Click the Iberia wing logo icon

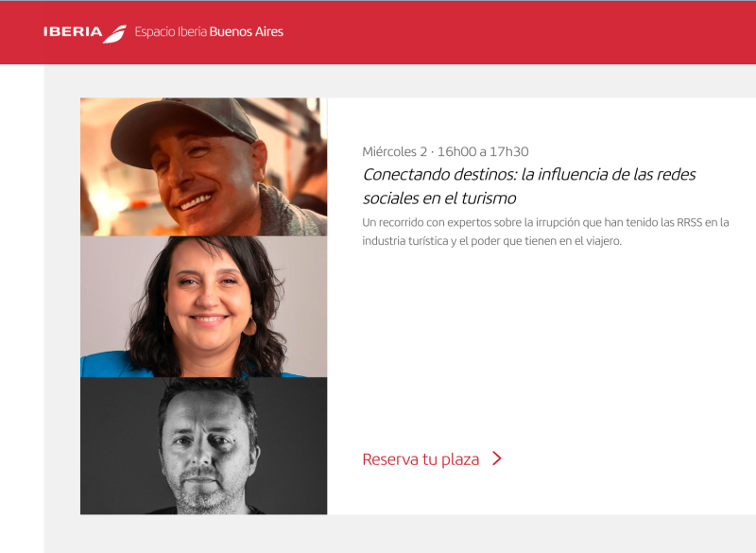tap(114, 34)
